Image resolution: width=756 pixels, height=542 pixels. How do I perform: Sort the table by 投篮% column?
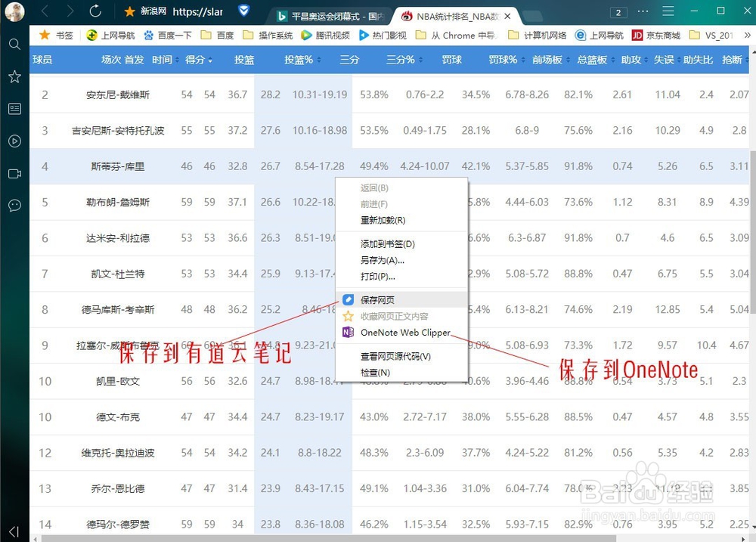302,60
